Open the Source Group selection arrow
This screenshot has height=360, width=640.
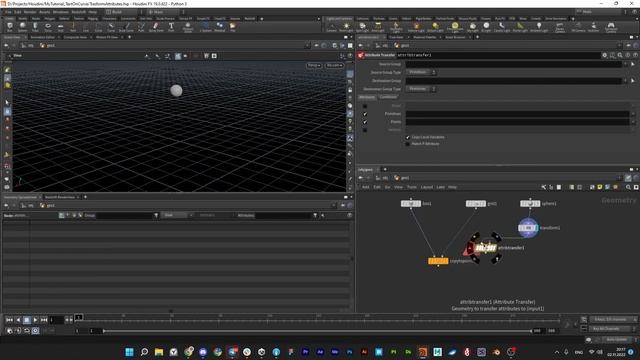pos(633,64)
